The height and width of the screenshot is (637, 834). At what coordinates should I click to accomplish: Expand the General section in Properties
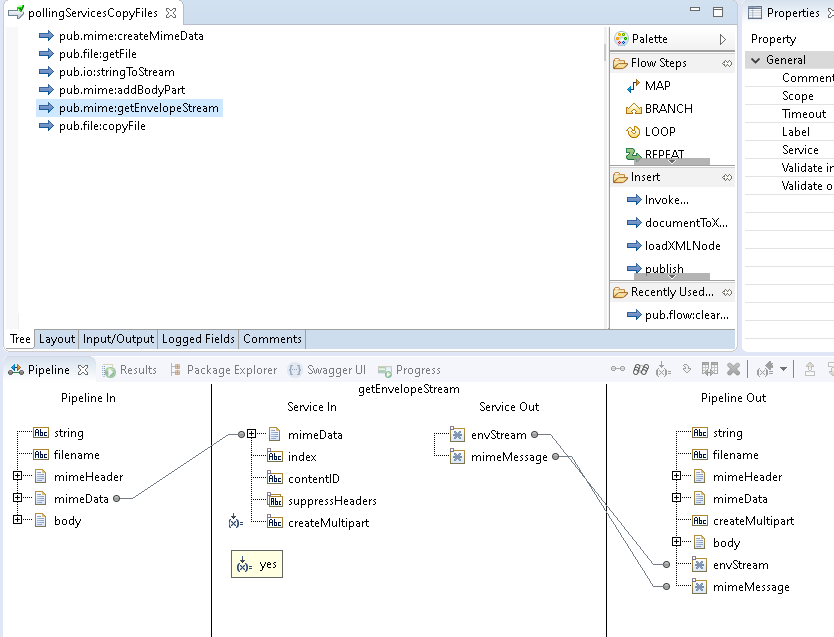point(756,59)
